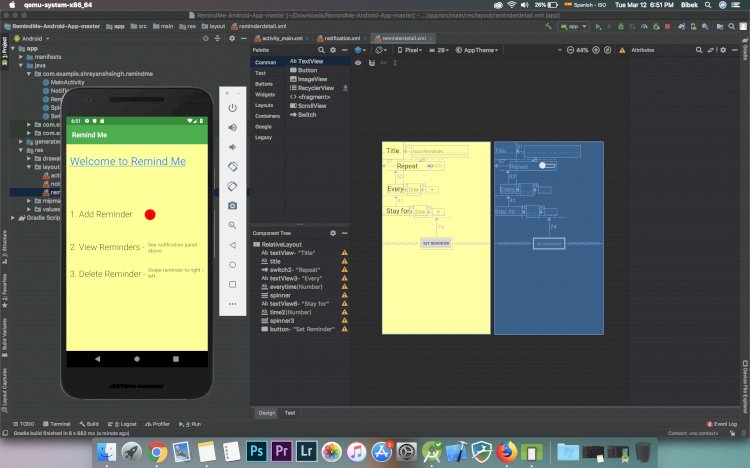Screen dimensions: 750x468
Task: Open the Pixel device dropdown
Action: point(410,50)
